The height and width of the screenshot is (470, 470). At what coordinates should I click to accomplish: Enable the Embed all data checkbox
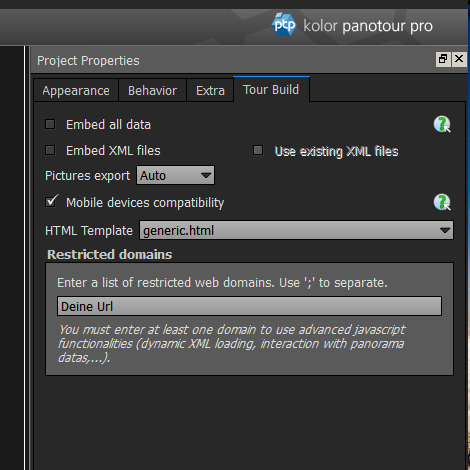50,124
